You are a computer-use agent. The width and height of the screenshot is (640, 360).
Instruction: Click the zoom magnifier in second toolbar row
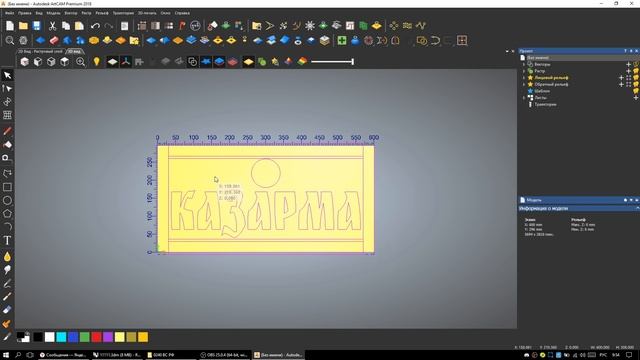point(10,40)
